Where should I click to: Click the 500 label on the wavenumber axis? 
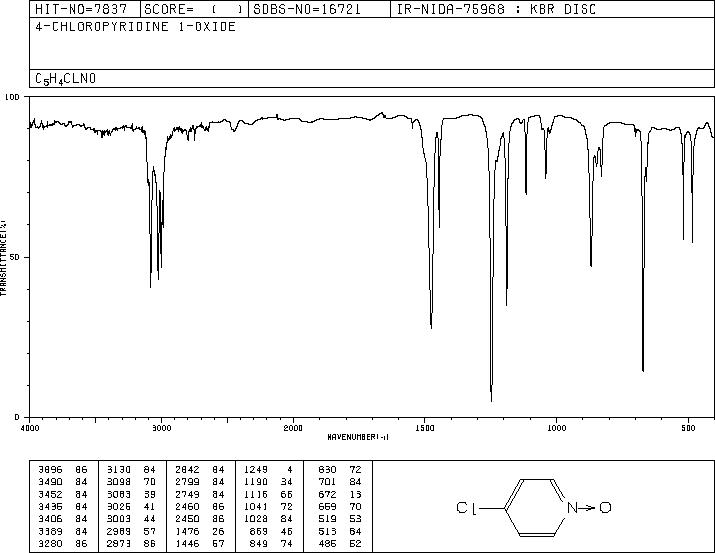[688, 428]
